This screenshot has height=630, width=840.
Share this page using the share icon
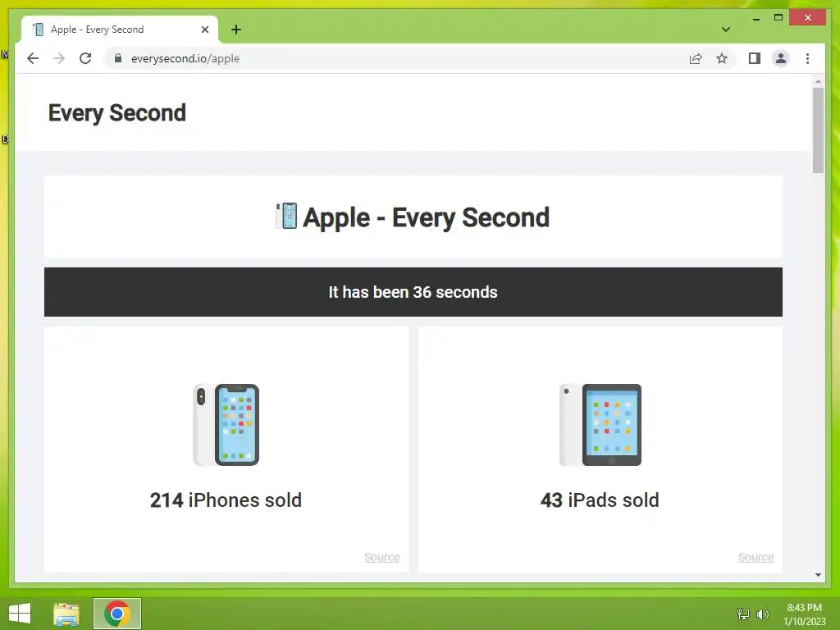tap(696, 58)
